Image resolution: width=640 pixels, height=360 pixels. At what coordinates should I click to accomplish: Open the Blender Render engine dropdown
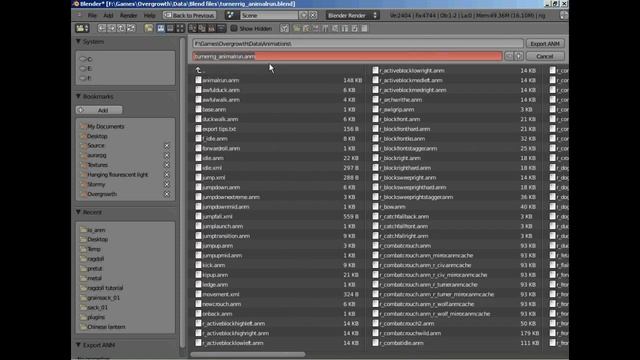pos(352,15)
